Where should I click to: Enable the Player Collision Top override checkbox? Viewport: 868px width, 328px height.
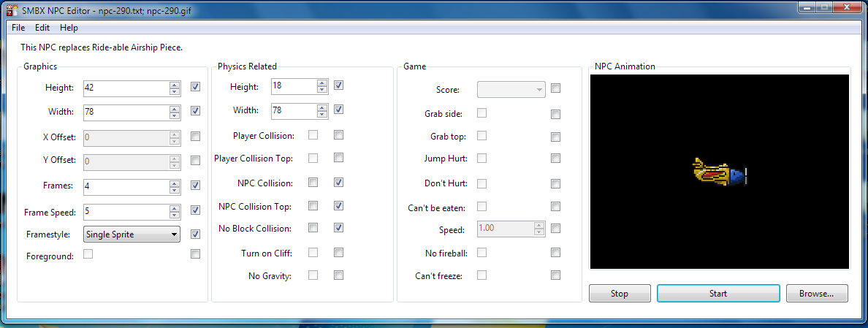[x=339, y=158]
